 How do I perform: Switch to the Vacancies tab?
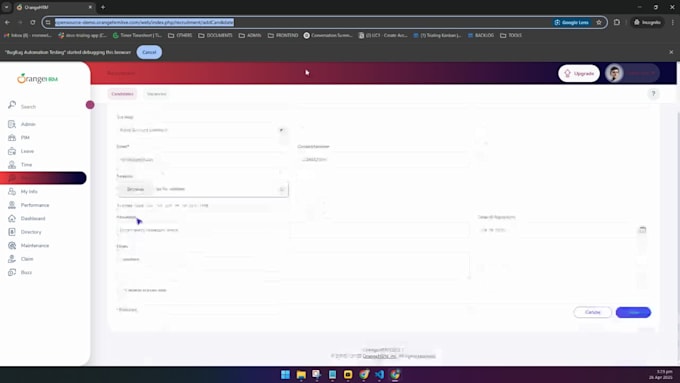pos(157,94)
